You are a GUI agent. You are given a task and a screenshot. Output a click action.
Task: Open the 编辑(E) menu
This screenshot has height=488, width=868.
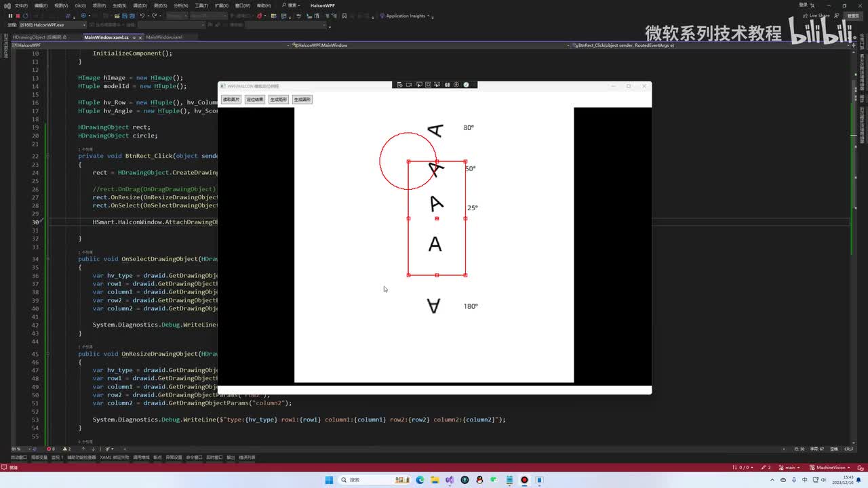click(x=41, y=5)
